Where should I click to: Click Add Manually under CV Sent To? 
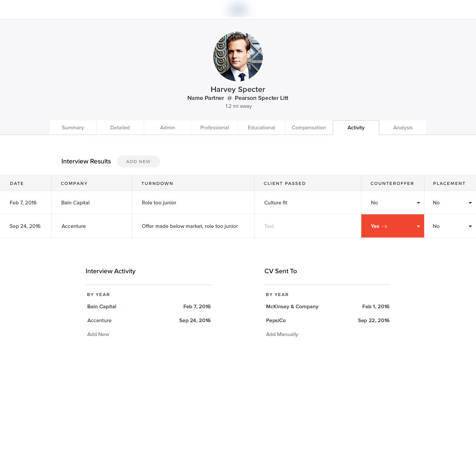tap(282, 334)
